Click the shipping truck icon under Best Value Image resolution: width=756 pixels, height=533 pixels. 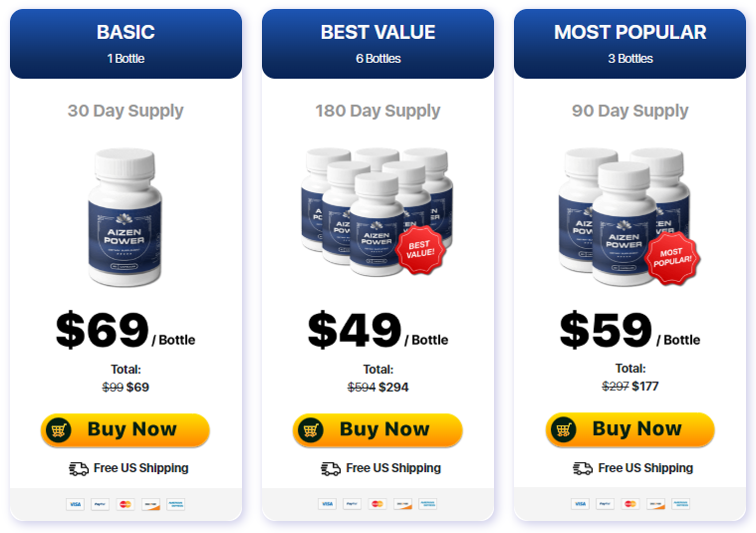pos(331,469)
